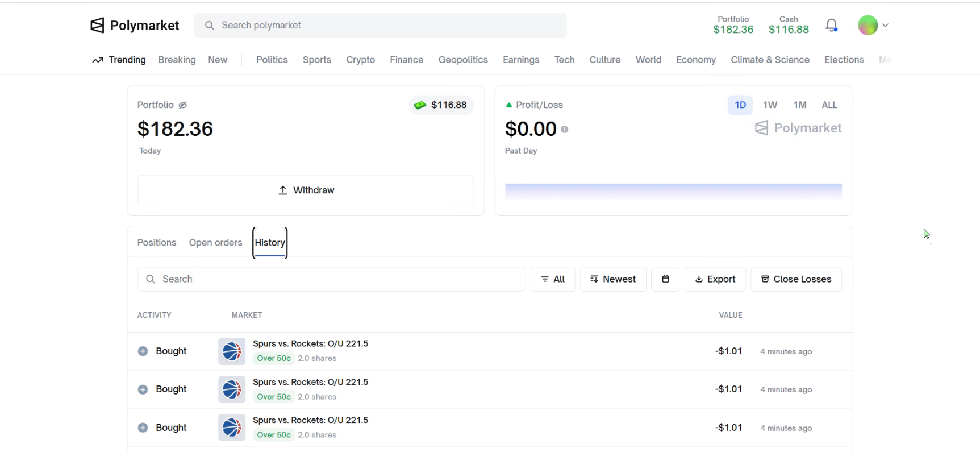Select the 1M profit range
Screen dimensions: 980x452
[800, 105]
